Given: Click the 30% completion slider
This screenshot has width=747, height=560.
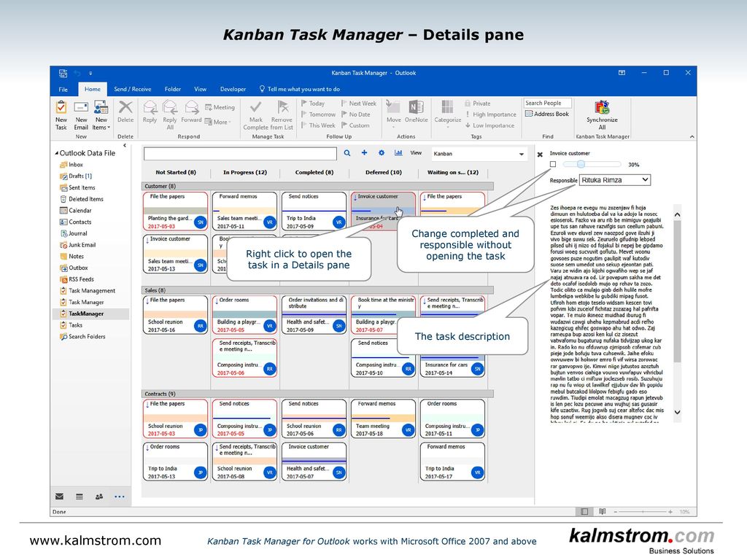Looking at the screenshot, I should point(592,164).
